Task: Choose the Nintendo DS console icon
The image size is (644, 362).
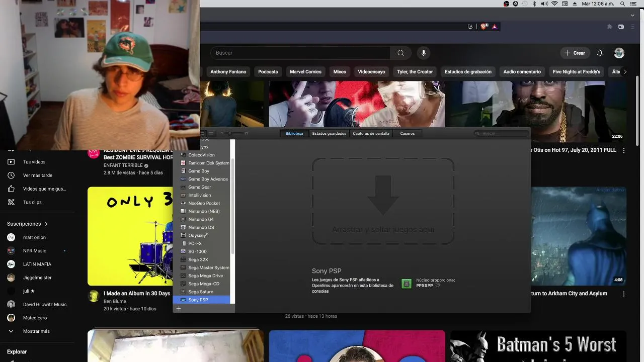Action: pyautogui.click(x=183, y=227)
